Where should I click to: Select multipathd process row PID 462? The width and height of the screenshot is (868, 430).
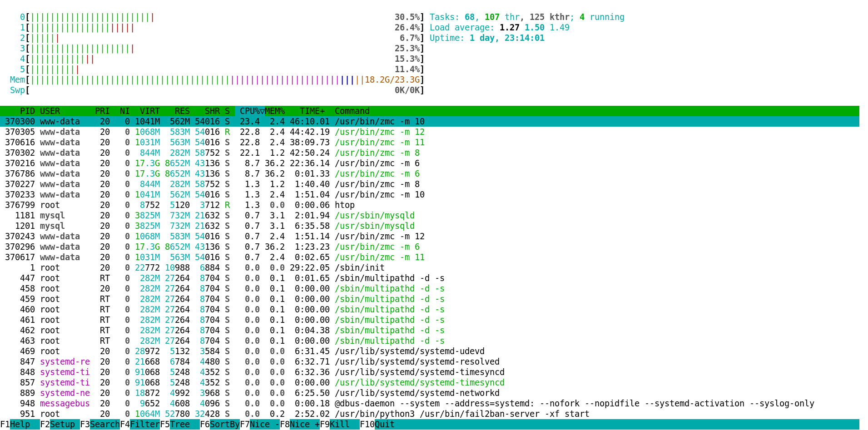point(430,331)
